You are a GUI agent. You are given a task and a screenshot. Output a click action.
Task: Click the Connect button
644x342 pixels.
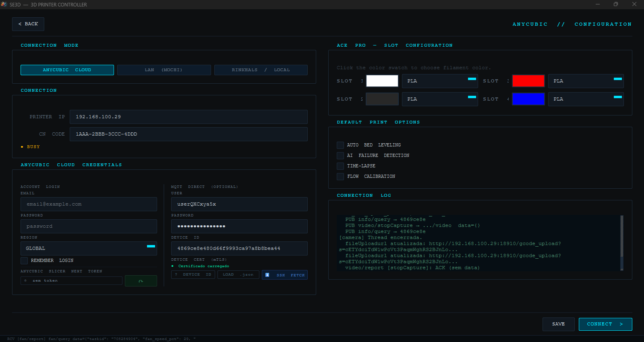coord(605,324)
